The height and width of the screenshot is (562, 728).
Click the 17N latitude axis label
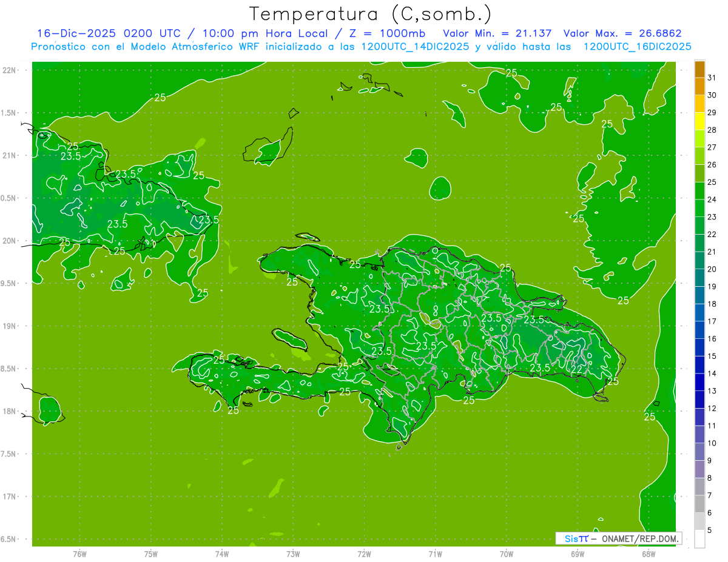(x=10, y=497)
